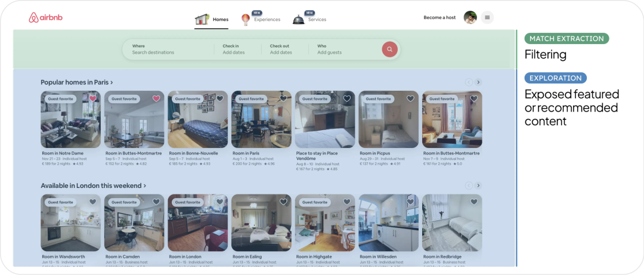The height and width of the screenshot is (275, 644).
Task: Open the Check out date picker
Action: [281, 50]
